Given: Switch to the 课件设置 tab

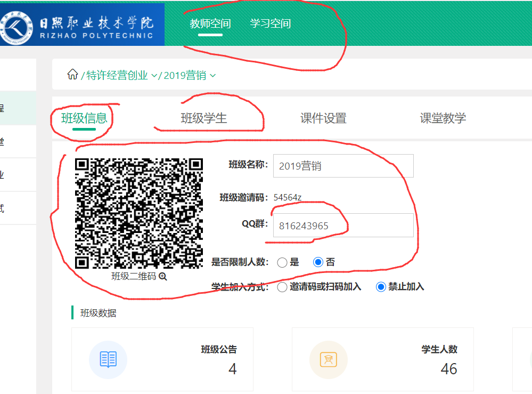Looking at the screenshot, I should 323,118.
